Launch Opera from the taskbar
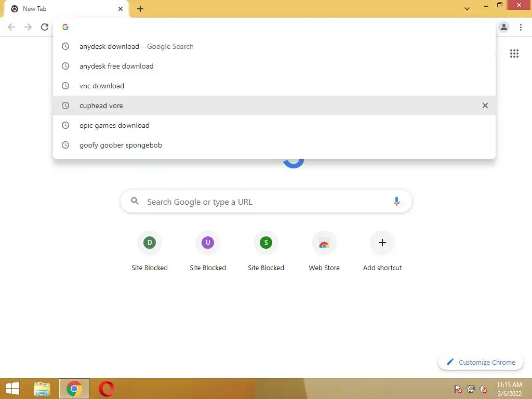The image size is (532, 399). coord(106,389)
